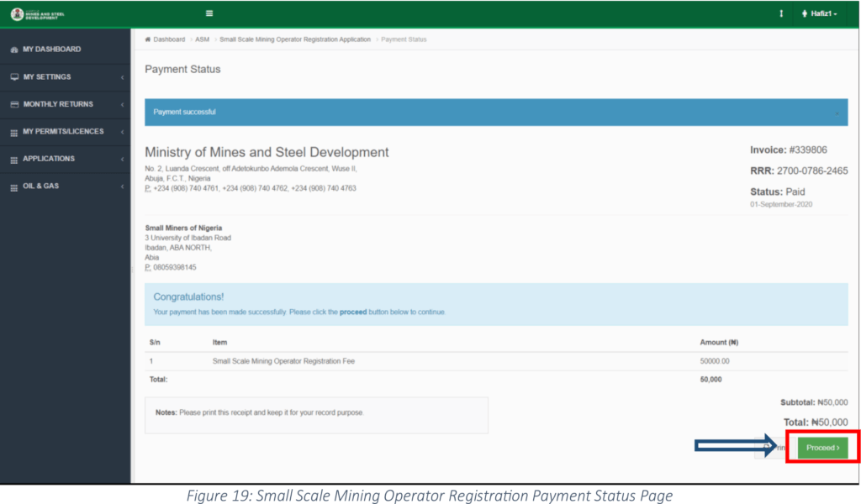The height and width of the screenshot is (504, 861).
Task: Click the Applications grid icon
Action: 13,160
